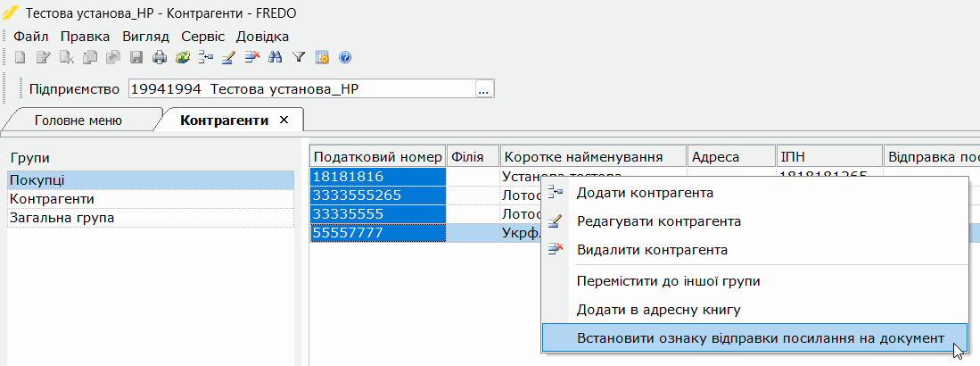The image size is (980, 366).
Task: Click the print icon in toolbar
Action: coord(160,57)
